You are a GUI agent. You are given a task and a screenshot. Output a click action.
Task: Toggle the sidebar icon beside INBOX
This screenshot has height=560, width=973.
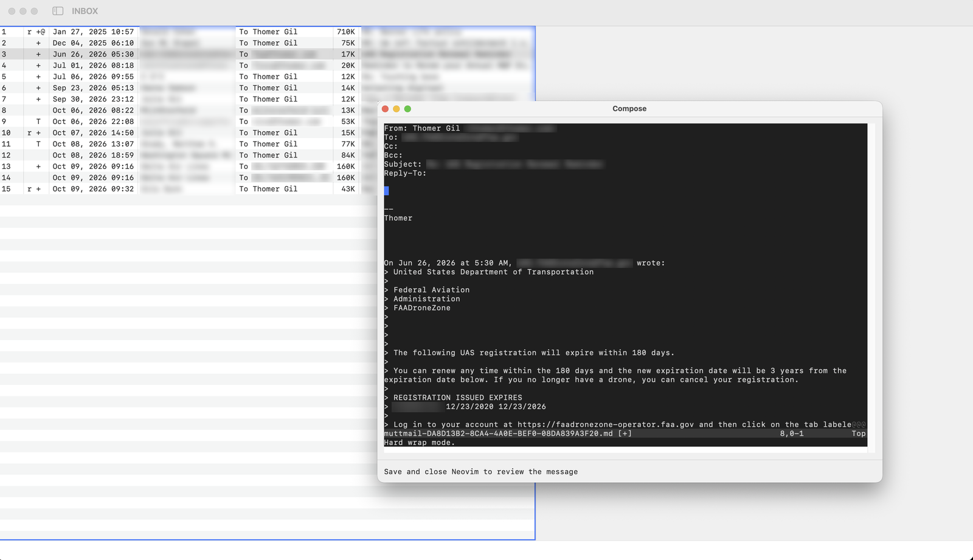click(x=58, y=11)
